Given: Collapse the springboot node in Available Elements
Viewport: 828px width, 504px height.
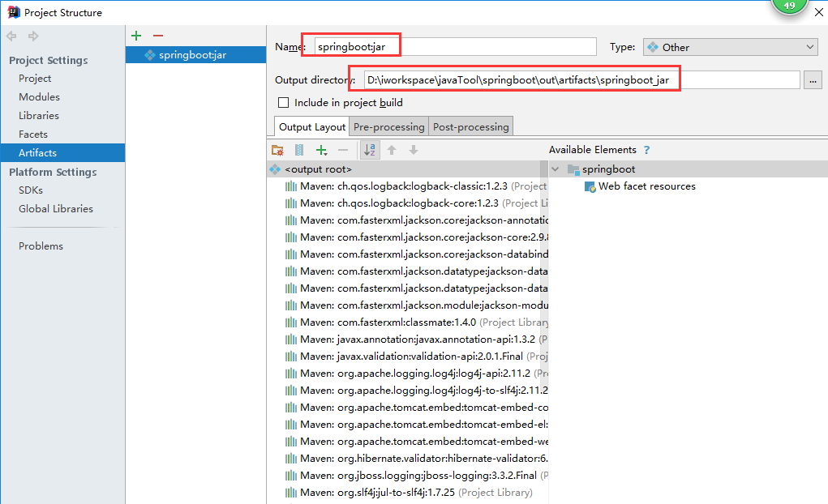Looking at the screenshot, I should tap(556, 169).
